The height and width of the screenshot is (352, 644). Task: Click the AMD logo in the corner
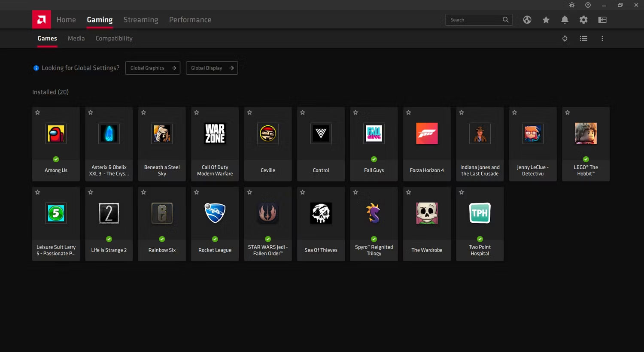[41, 19]
